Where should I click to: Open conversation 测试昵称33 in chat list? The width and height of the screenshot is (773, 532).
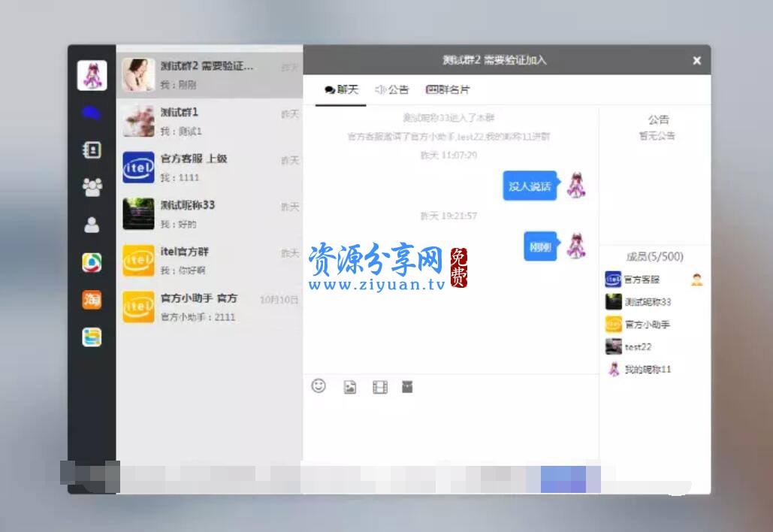pos(210,214)
